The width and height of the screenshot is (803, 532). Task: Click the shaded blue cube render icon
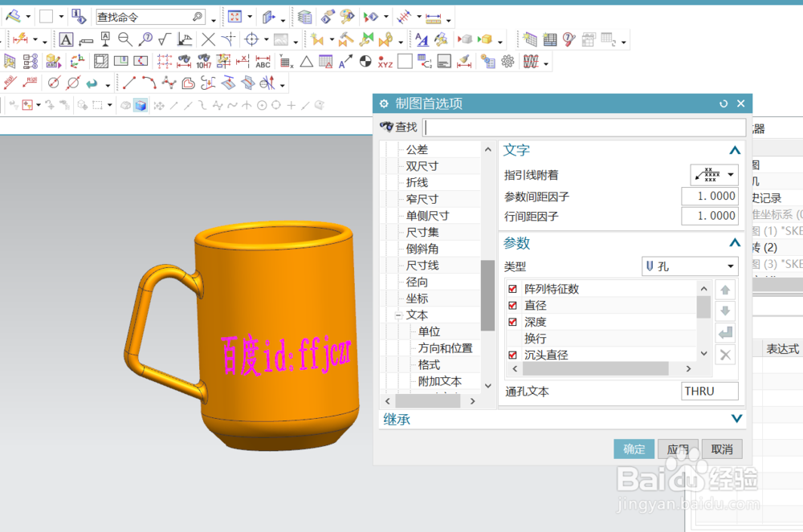pos(141,105)
